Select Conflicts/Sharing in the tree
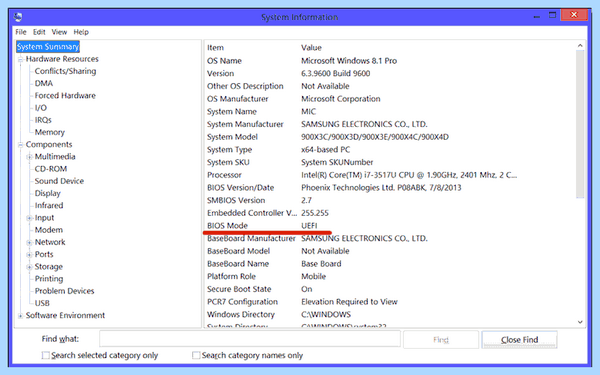This screenshot has width=600, height=375. point(65,71)
